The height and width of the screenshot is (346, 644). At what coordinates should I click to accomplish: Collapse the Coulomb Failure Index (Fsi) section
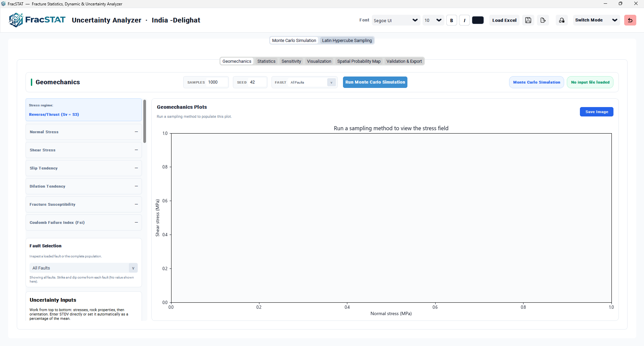pos(136,223)
